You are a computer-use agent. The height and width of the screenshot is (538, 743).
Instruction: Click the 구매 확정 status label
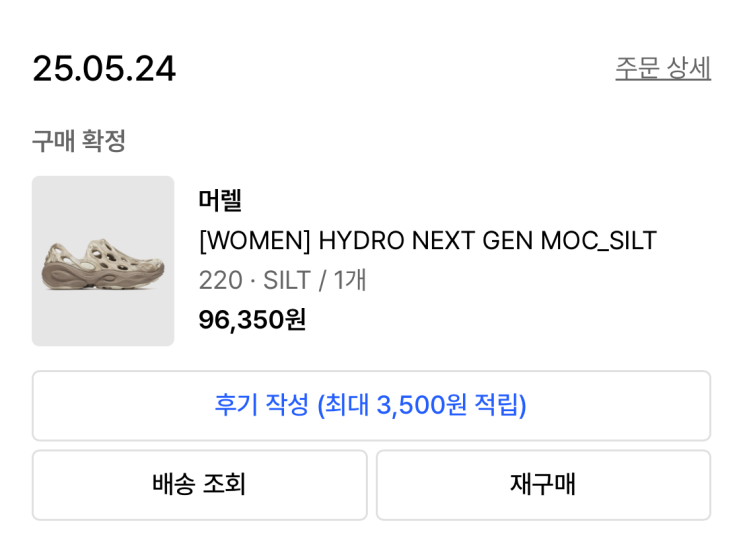click(78, 141)
